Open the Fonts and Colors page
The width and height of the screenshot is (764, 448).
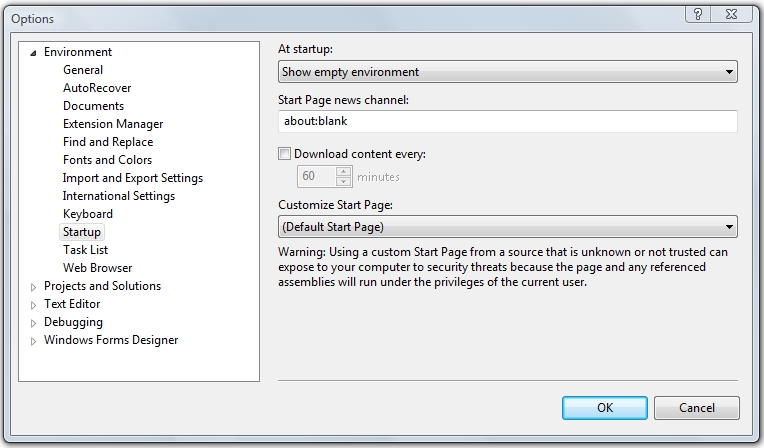pos(107,160)
